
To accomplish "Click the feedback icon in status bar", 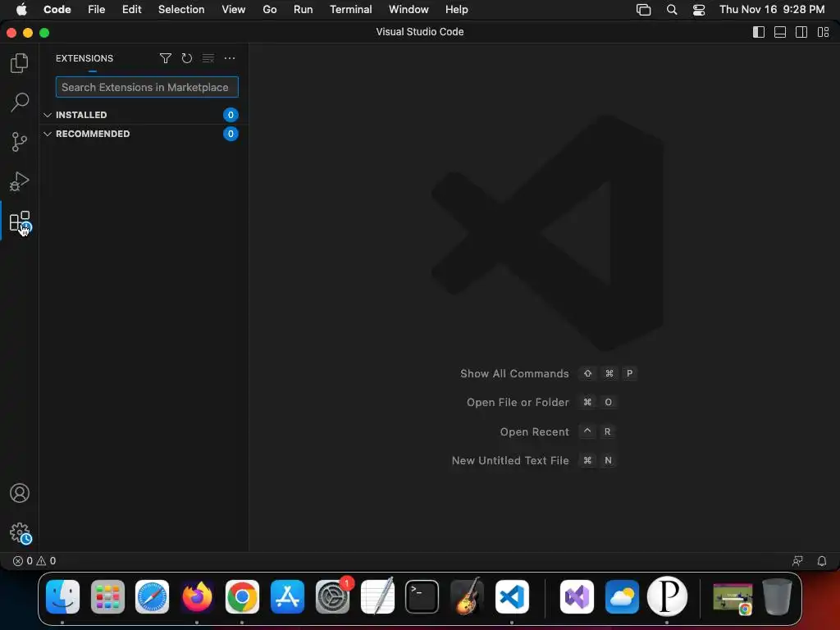I will pos(797,561).
